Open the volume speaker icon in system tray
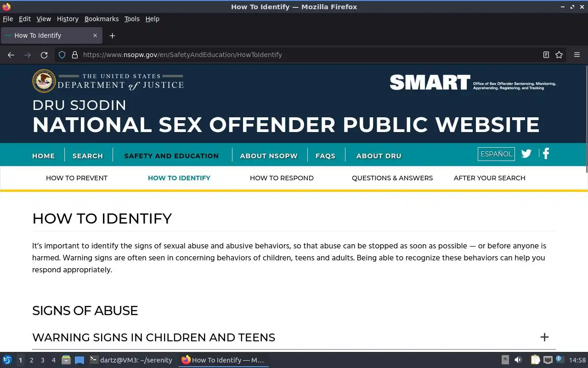Screen dimensions: 588x368 (518, 360)
